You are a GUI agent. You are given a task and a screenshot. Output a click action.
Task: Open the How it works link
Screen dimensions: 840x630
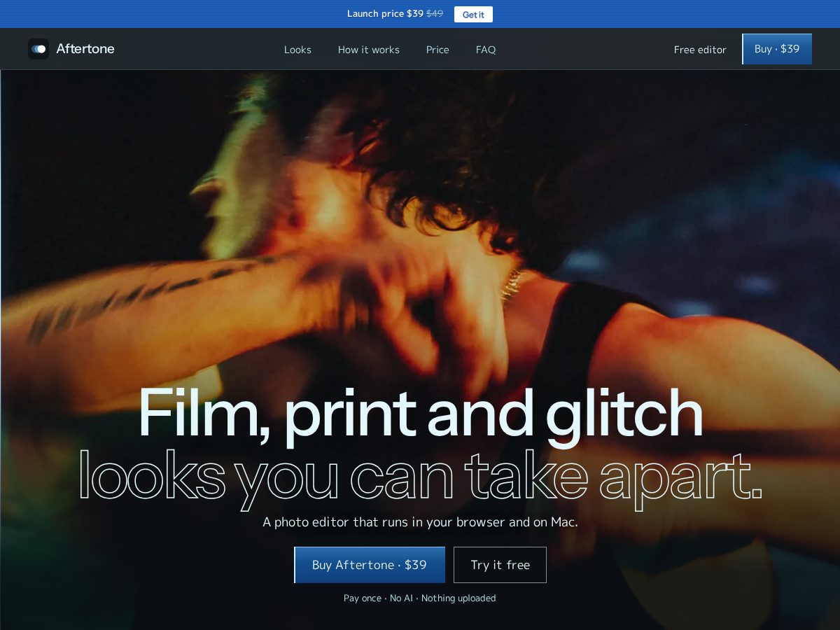(x=369, y=50)
